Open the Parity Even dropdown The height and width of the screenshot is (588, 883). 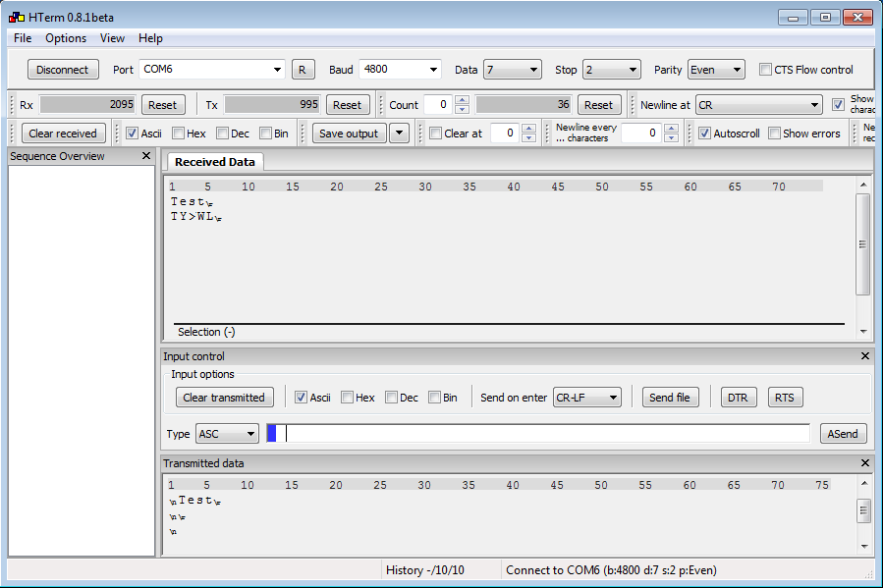(x=716, y=70)
